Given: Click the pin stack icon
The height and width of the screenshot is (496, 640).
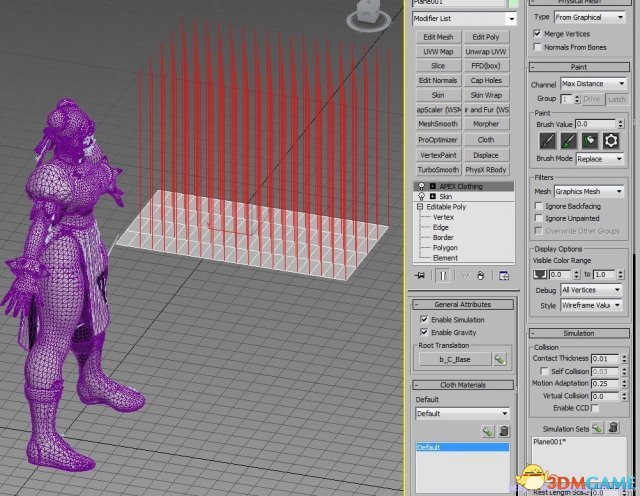Looking at the screenshot, I should [420, 276].
